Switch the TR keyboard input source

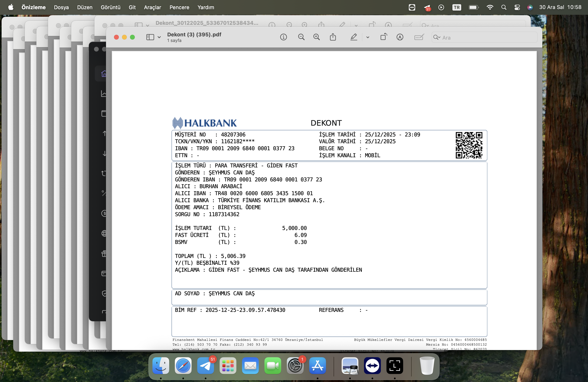[x=457, y=7]
